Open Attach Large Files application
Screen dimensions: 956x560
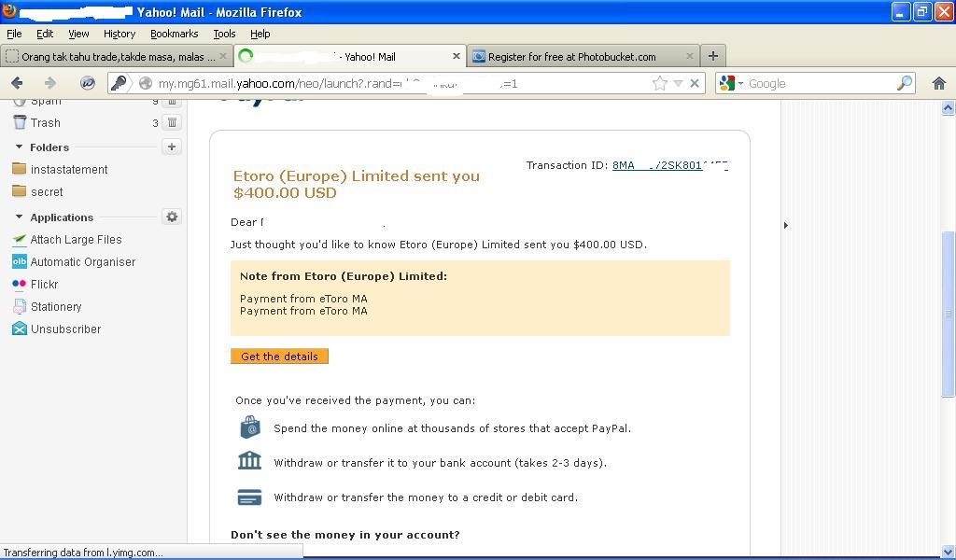tap(77, 240)
